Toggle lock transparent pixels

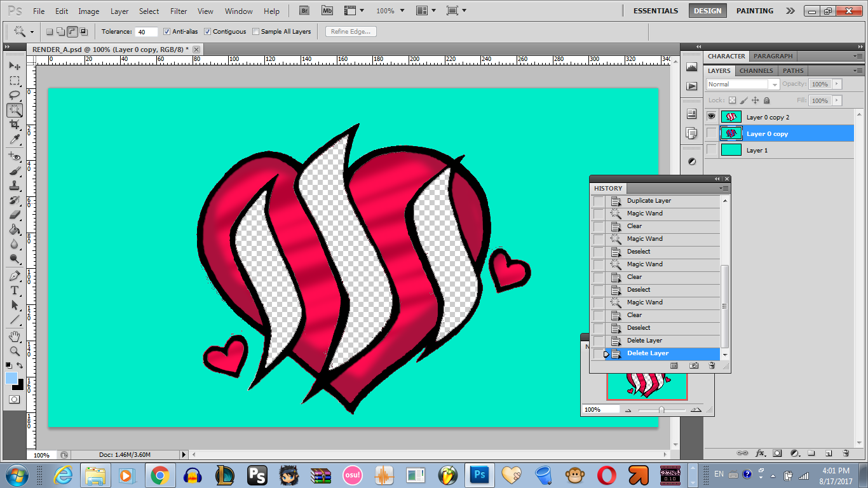732,100
